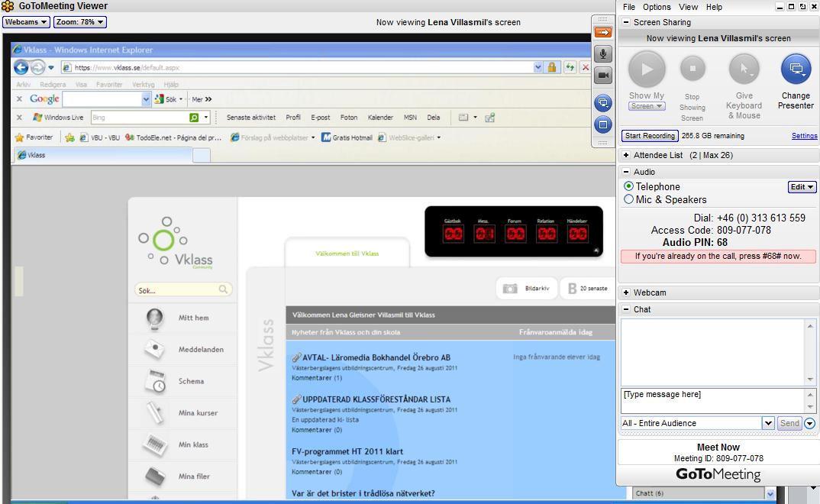
Task: Click the chat Send button
Action: [x=789, y=424]
